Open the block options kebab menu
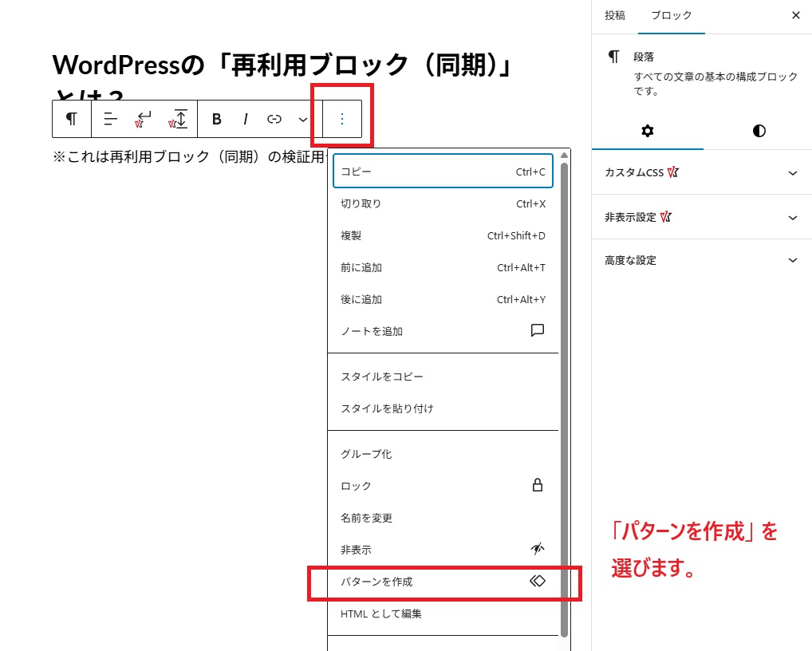 point(341,119)
